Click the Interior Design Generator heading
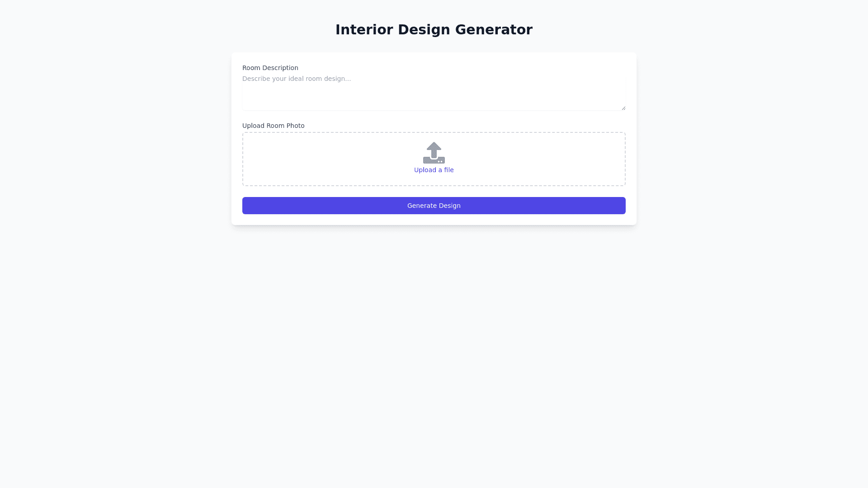Viewport: 868px width, 488px height. click(x=434, y=30)
